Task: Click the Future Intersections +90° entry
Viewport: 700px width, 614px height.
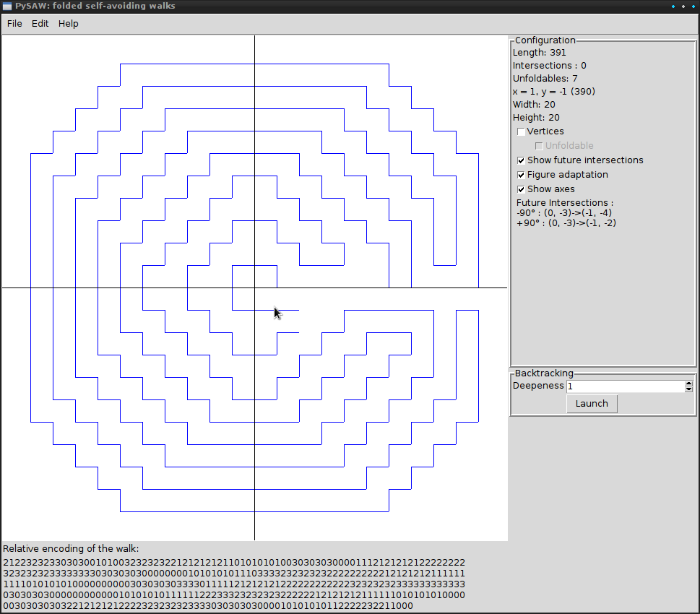Action: coord(566,223)
